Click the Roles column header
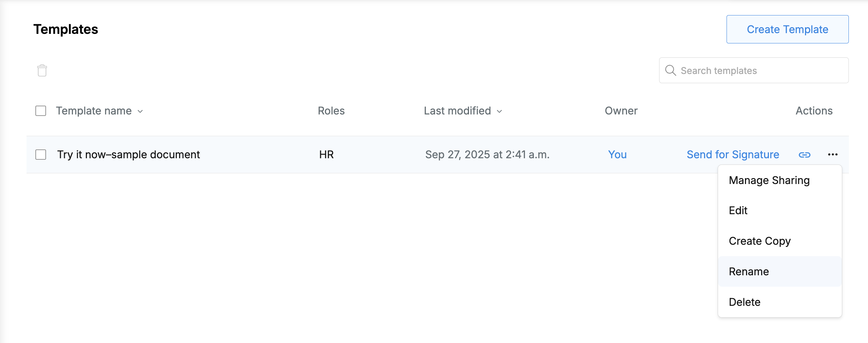The width and height of the screenshot is (868, 343). (x=331, y=111)
